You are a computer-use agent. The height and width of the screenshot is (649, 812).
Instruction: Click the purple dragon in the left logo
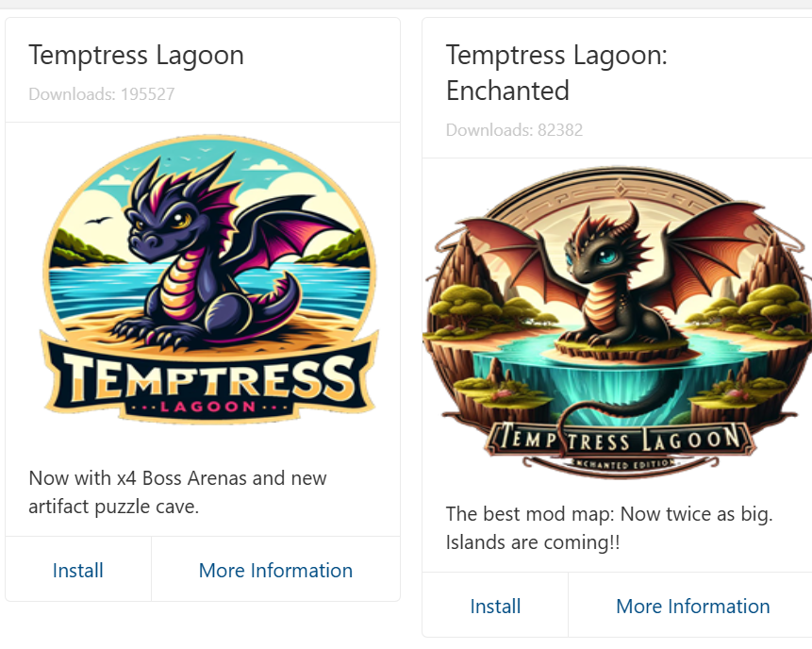pyautogui.click(x=207, y=259)
